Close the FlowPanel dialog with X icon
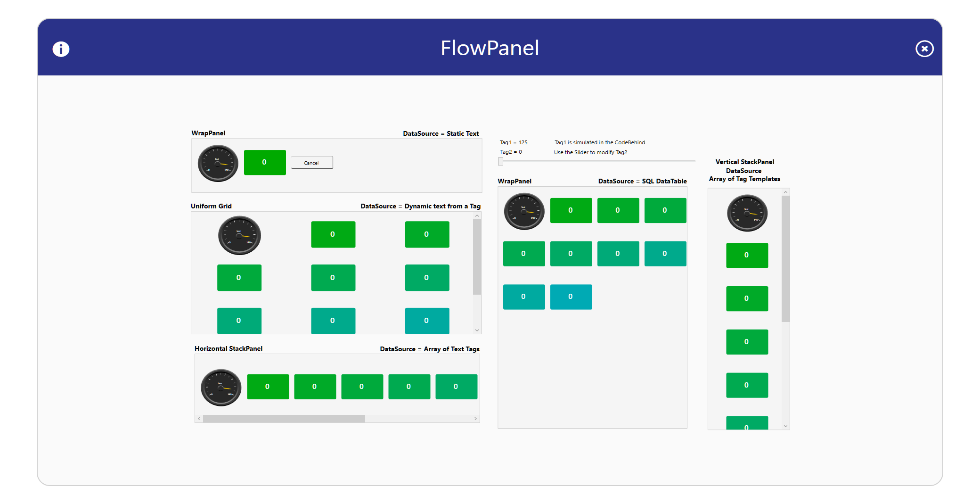Image resolution: width=980 pixels, height=504 pixels. click(924, 49)
